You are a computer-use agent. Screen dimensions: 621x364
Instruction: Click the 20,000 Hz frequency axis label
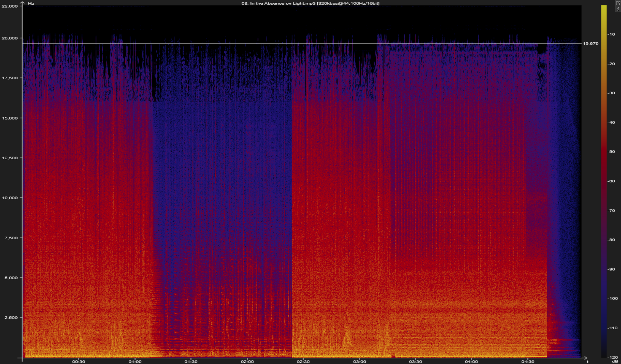coord(10,38)
